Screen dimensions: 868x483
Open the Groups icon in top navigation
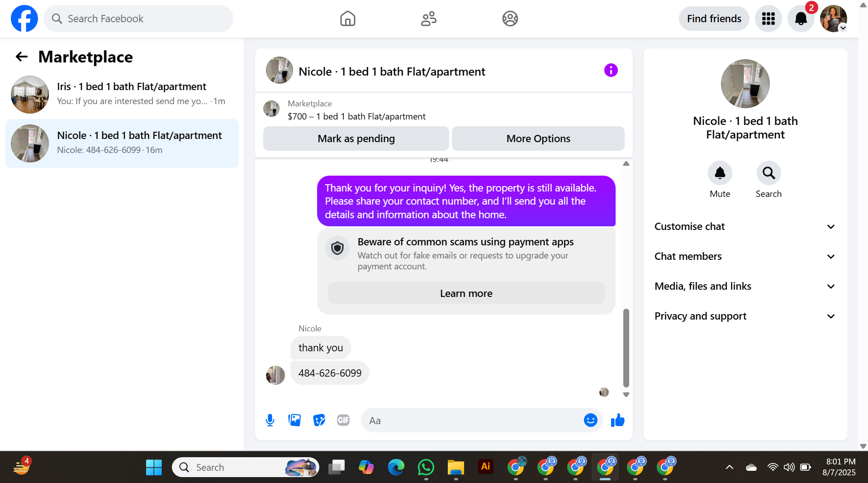click(x=510, y=19)
